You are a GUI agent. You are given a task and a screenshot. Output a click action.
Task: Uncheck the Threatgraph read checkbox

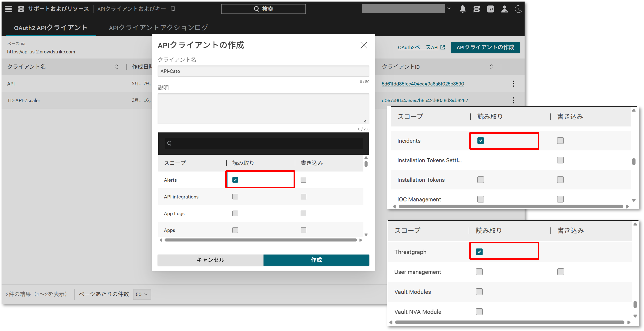pos(479,252)
